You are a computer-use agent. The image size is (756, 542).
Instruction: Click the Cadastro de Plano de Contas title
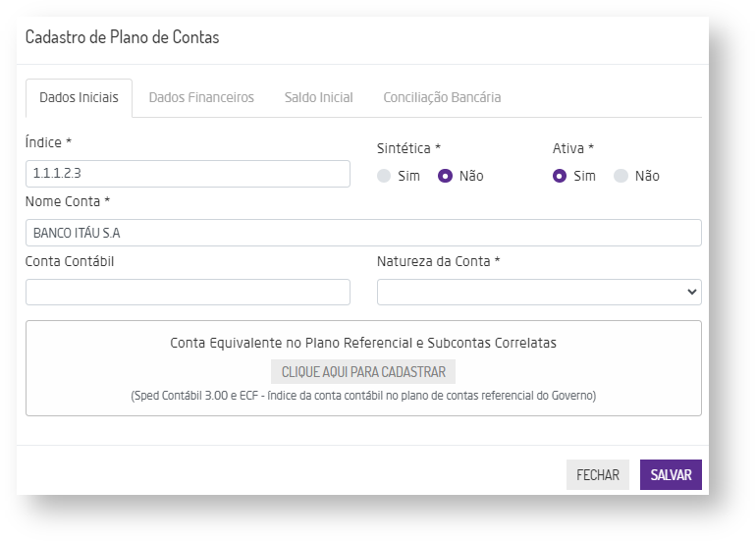[x=122, y=37]
